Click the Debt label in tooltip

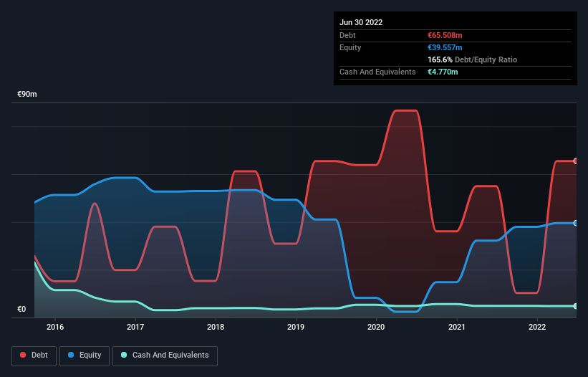click(x=347, y=35)
